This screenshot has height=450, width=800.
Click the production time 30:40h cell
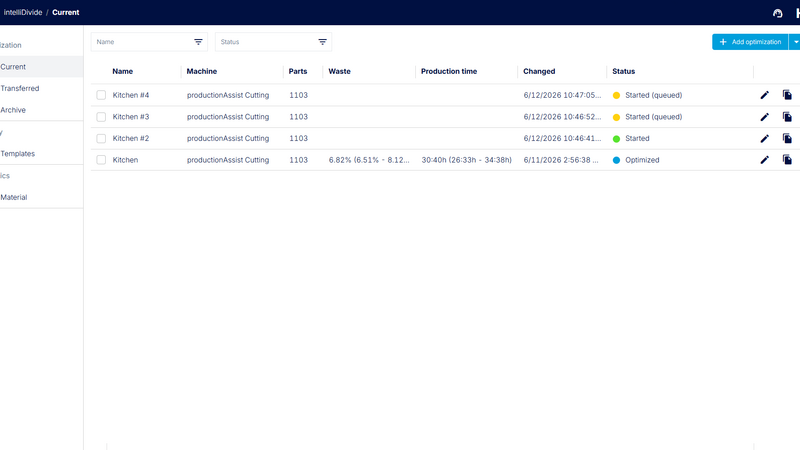[x=466, y=160]
